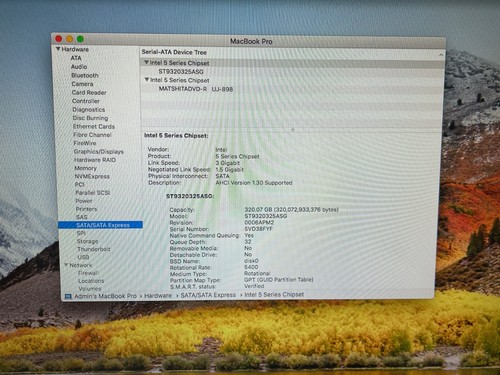Click the serial number 5VD38FYF
Image resolution: width=500 pixels, height=375 pixels.
pos(258,229)
